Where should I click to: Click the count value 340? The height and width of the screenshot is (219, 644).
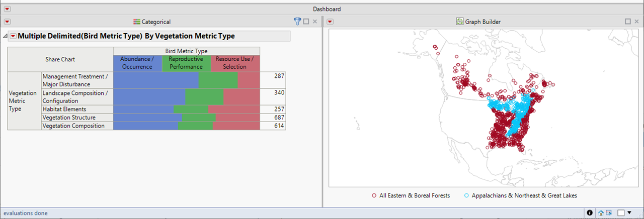(279, 92)
